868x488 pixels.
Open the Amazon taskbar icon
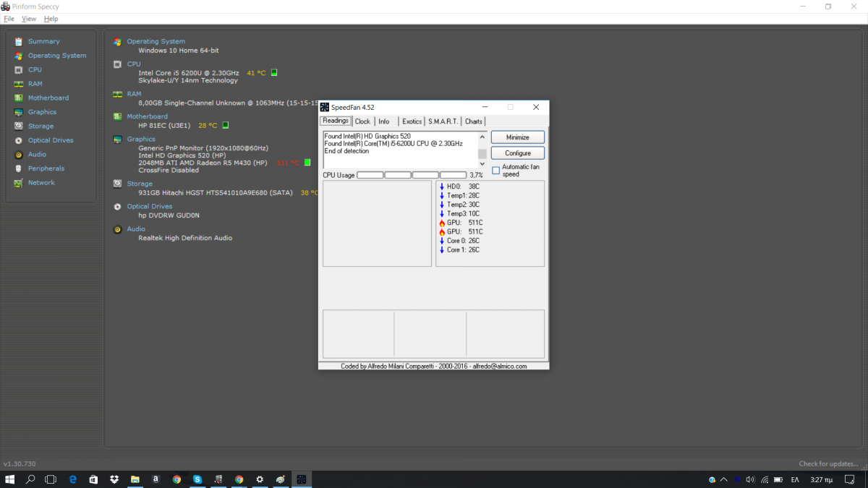click(x=156, y=479)
